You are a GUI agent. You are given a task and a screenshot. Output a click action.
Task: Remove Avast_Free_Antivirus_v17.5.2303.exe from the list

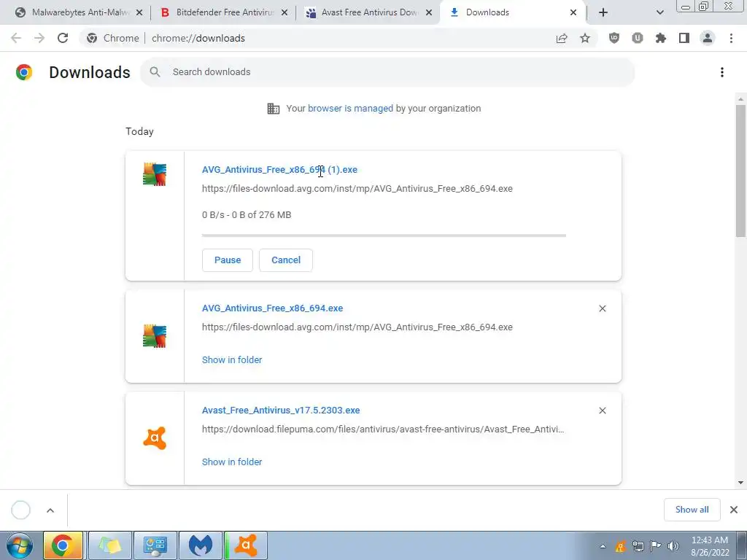(x=602, y=411)
